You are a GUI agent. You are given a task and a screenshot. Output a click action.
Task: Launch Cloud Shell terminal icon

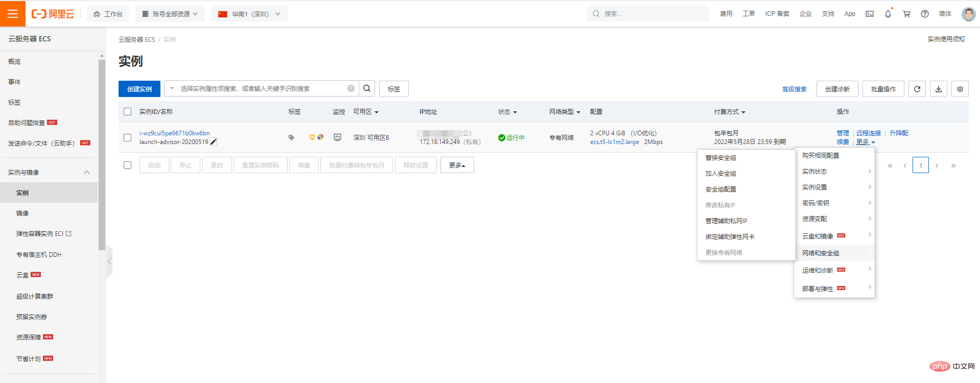click(x=870, y=14)
